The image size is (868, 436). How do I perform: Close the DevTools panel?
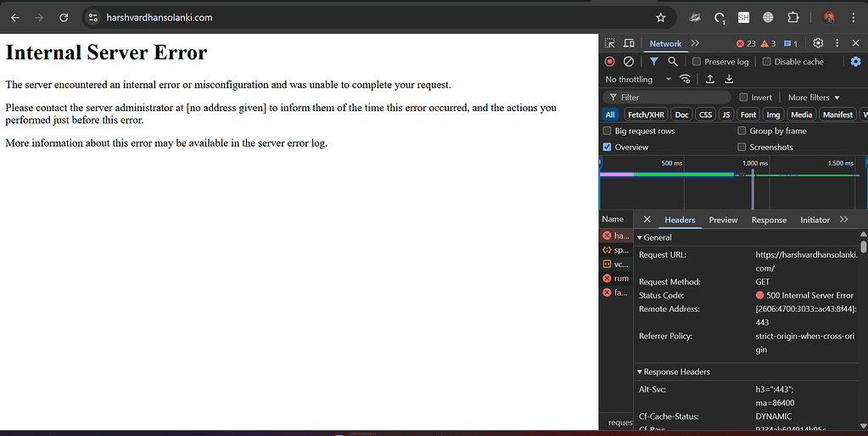(x=855, y=43)
